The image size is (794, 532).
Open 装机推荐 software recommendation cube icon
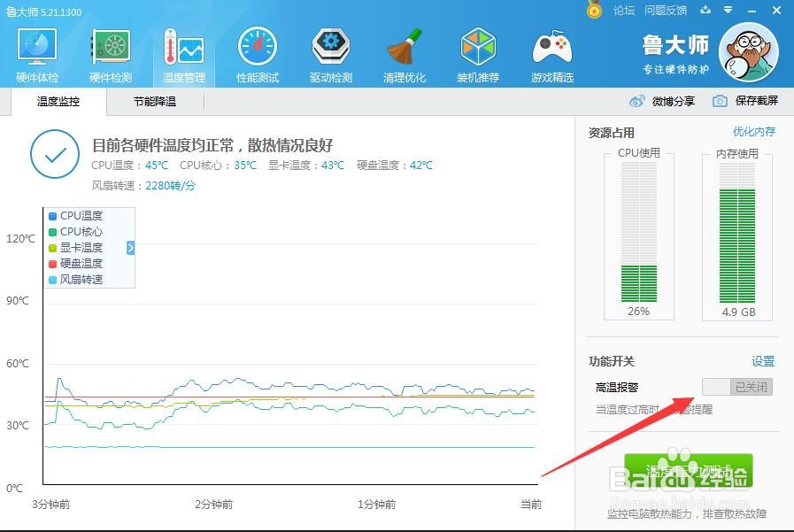[x=477, y=55]
